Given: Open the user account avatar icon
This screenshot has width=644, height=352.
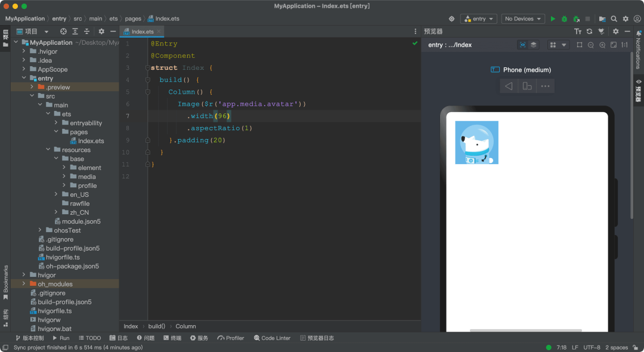Looking at the screenshot, I should 637,19.
